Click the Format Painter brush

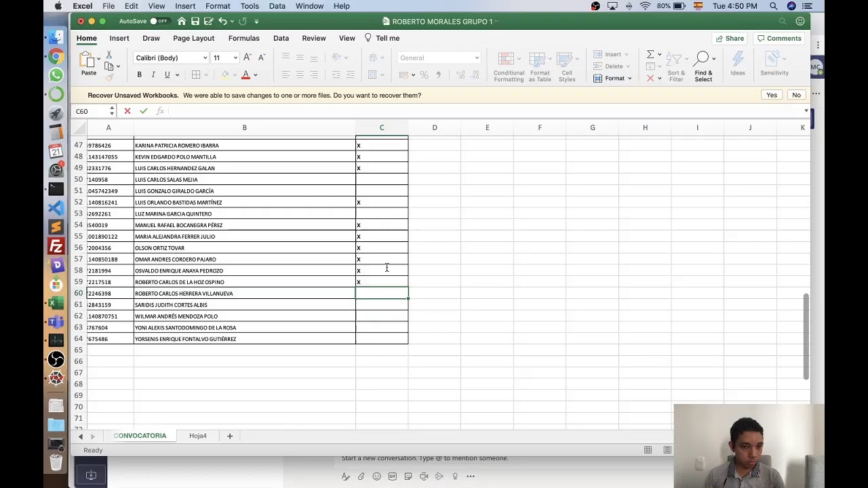(x=108, y=77)
